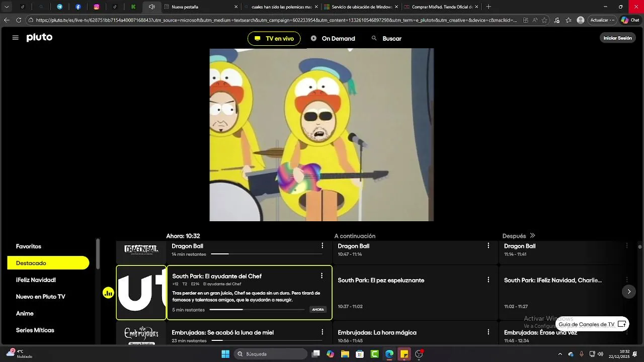Open options menu for Dragon Ball current show
Viewport: 644px width, 362px height.
322,246
